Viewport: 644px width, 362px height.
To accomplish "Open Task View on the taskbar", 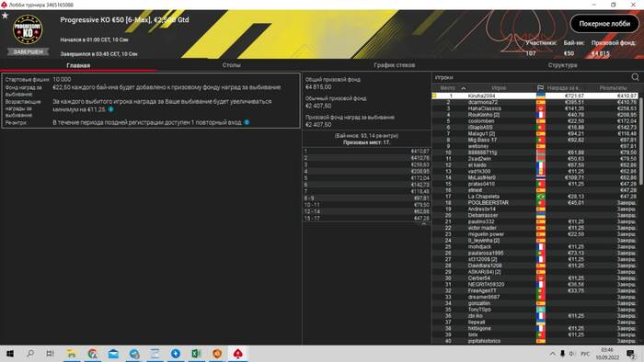I will (x=50, y=354).
